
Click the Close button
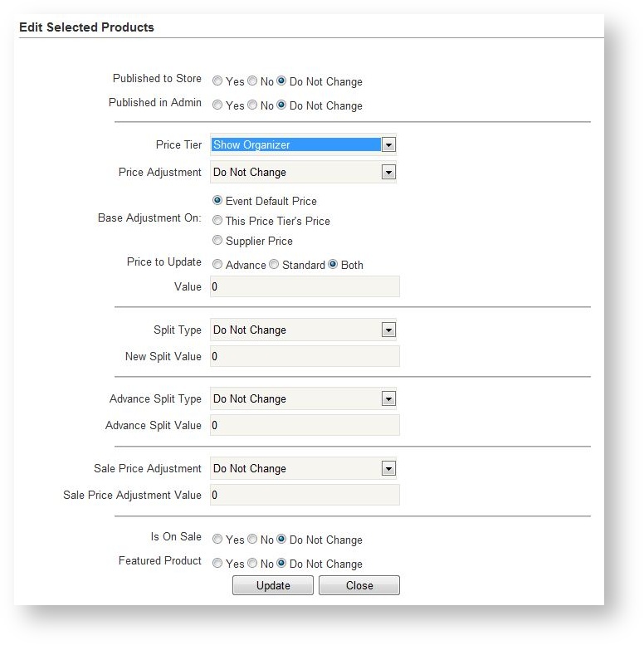click(359, 585)
